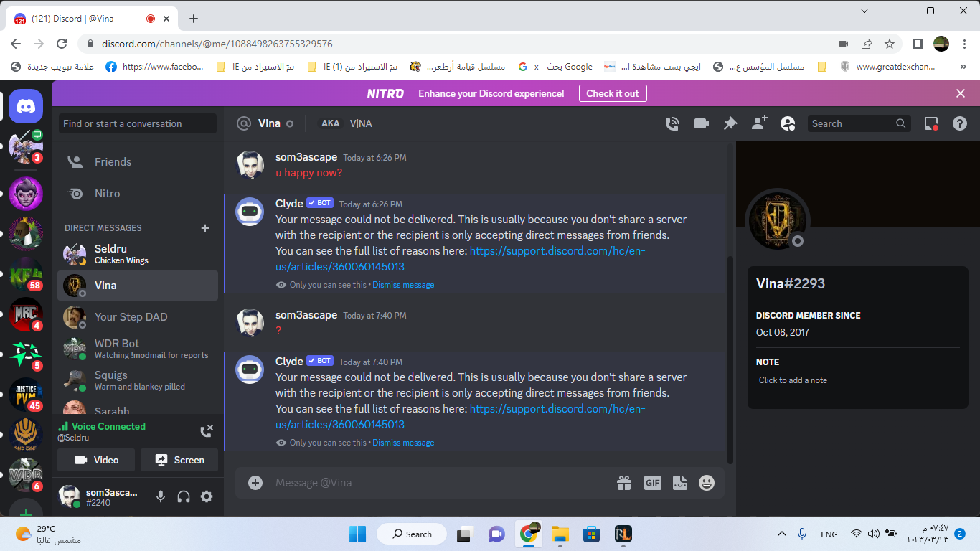
Task: Create a new DM with plus icon
Action: [205, 228]
